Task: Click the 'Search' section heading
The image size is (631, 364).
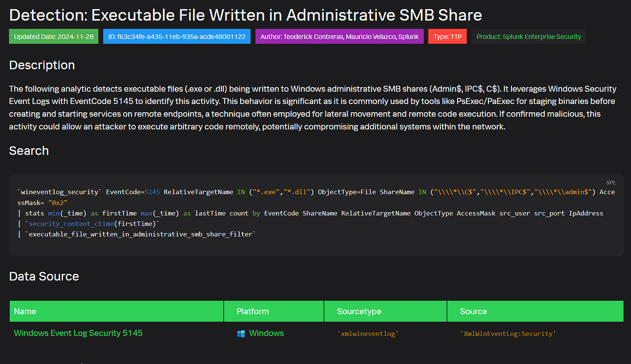Action: pyautogui.click(x=29, y=151)
